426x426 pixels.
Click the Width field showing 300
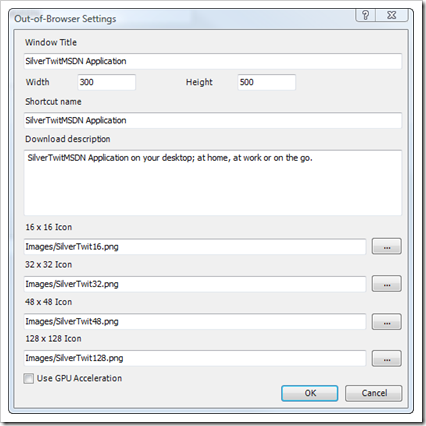pos(107,82)
